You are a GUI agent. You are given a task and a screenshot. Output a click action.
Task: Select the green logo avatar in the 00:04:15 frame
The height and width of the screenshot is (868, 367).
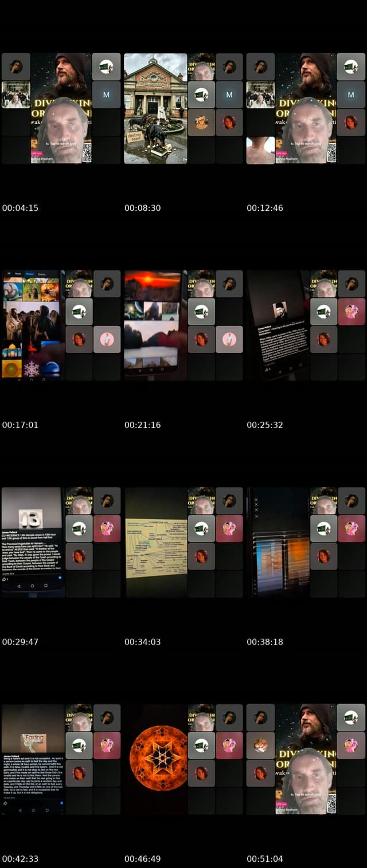(107, 66)
